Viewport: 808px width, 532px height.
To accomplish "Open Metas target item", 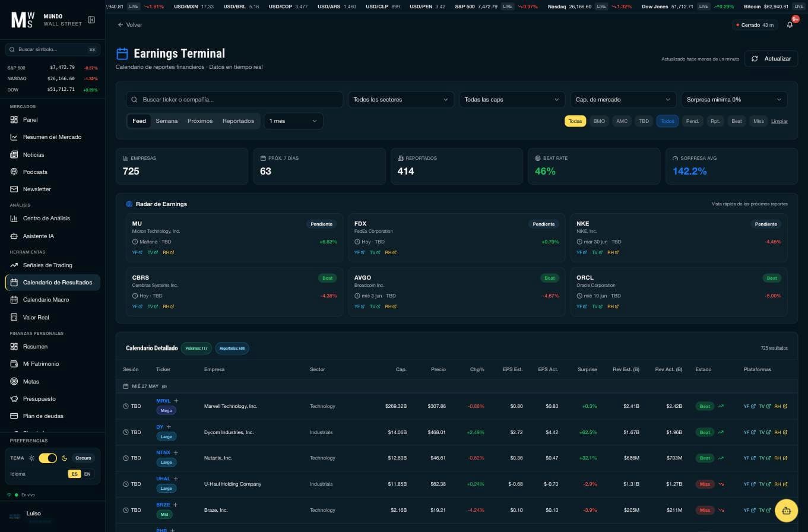I will pyautogui.click(x=52, y=381).
